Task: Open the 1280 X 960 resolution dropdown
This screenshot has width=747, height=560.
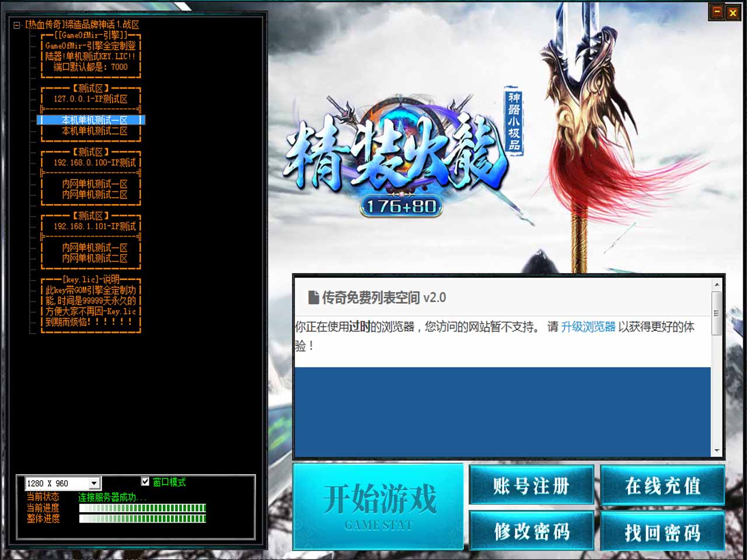Action: tap(94, 483)
